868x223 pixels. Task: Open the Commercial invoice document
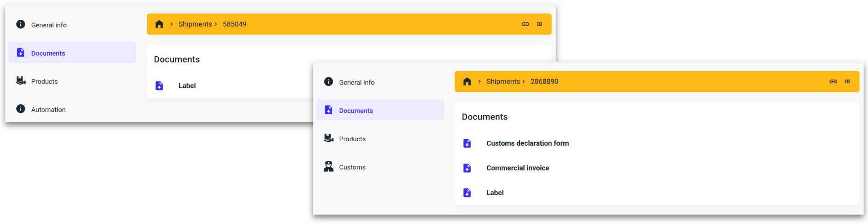517,168
